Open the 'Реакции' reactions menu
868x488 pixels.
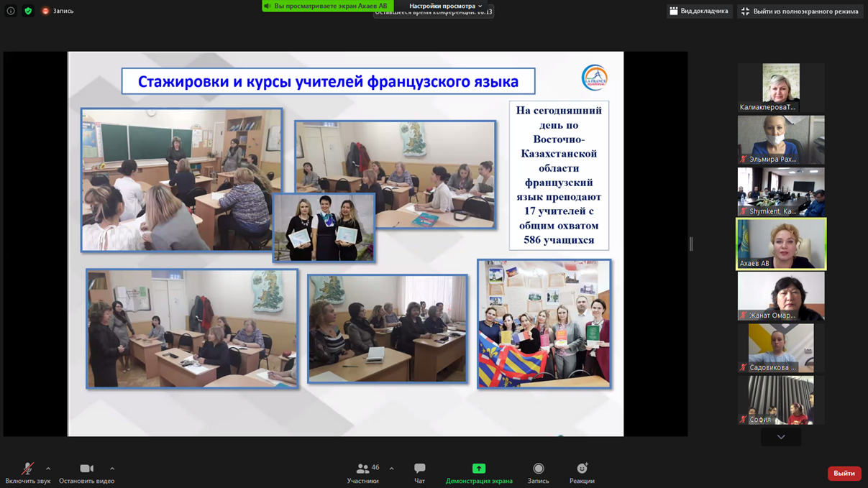click(582, 473)
